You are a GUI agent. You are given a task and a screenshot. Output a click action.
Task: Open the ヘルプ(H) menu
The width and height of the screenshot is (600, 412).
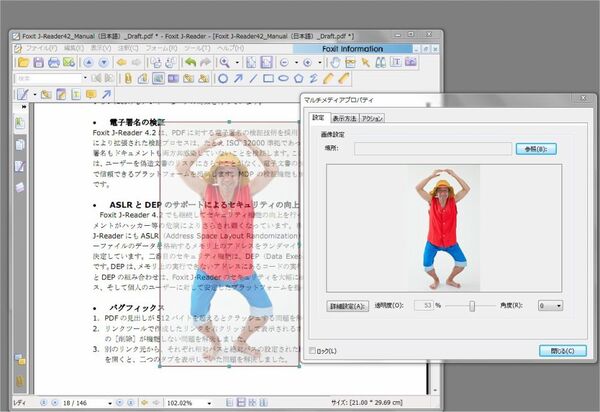(x=231, y=48)
